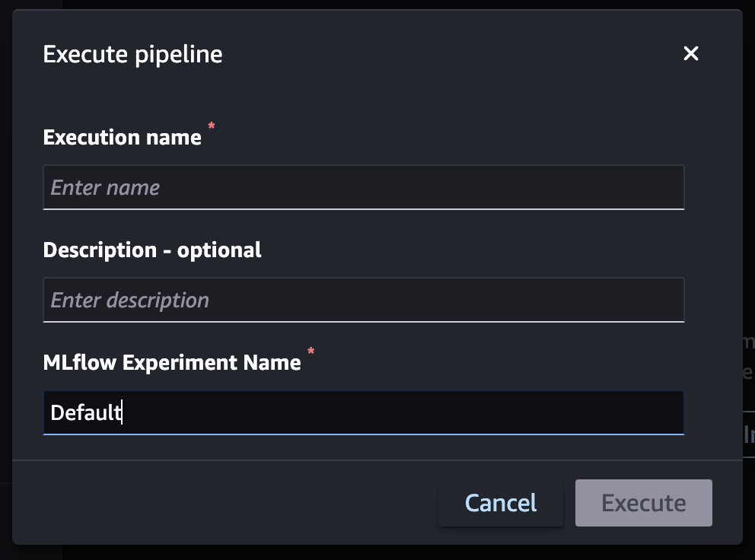
Task: Click the red asterisk beside Execution name
Action: click(212, 127)
